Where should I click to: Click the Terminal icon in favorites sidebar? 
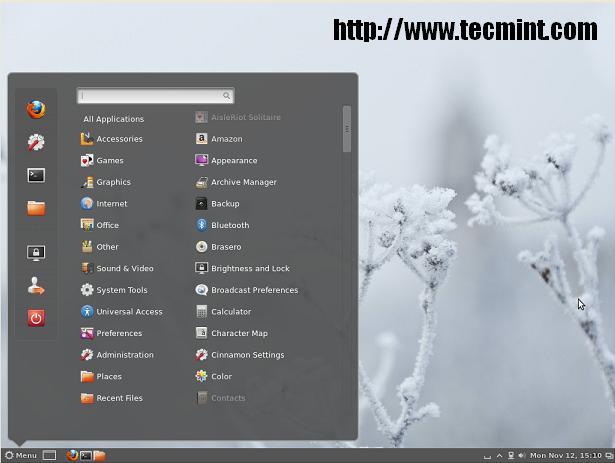[x=36, y=175]
